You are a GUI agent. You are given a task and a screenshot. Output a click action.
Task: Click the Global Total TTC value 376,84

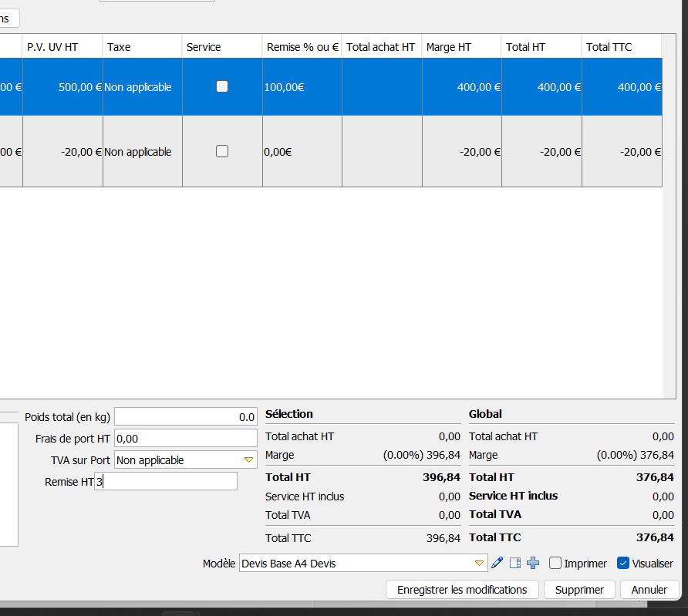tap(655, 537)
